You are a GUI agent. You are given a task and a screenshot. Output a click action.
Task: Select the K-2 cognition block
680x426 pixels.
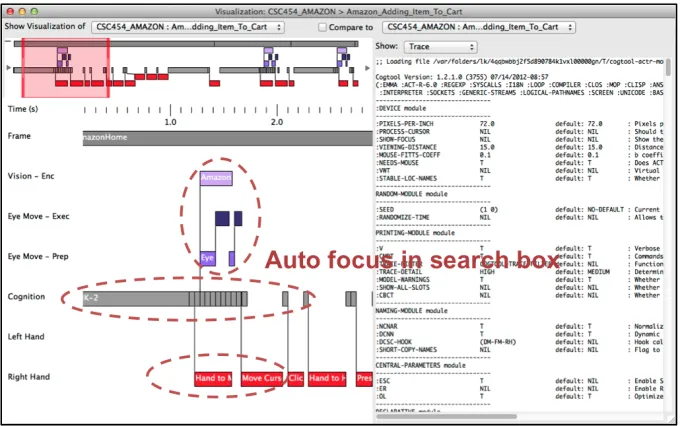point(136,298)
